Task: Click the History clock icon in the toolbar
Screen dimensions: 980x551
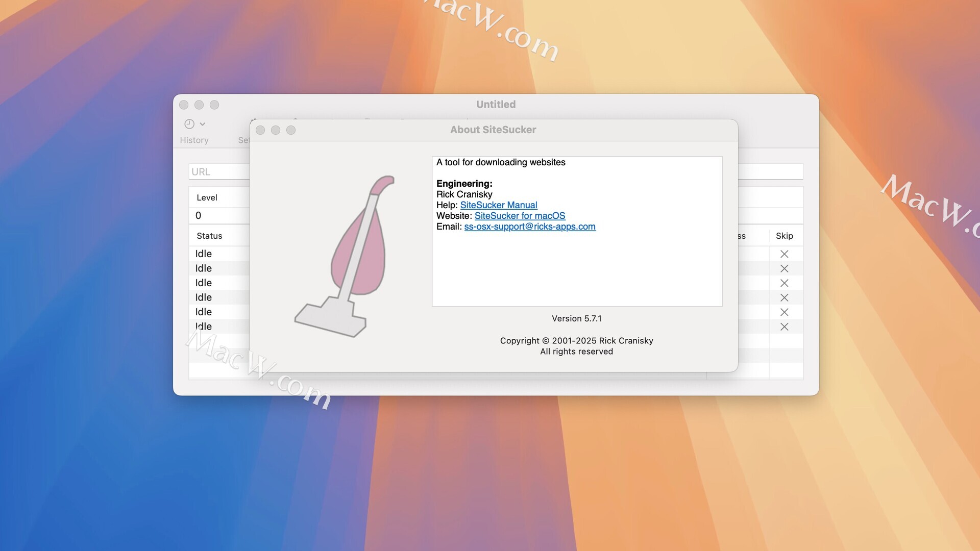Action: 189,124
